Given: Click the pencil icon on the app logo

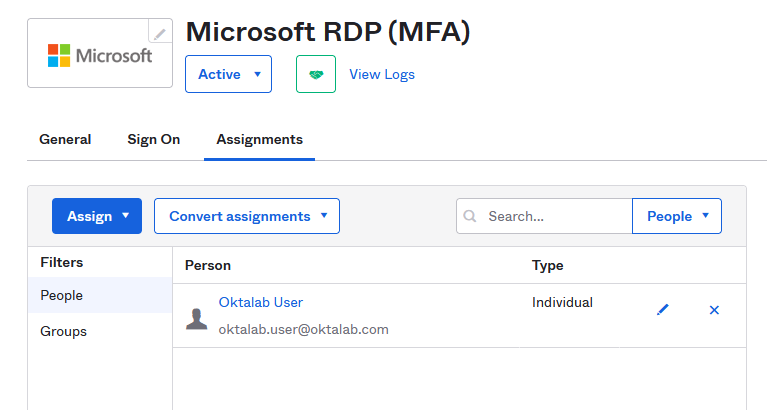Looking at the screenshot, I should [160, 33].
